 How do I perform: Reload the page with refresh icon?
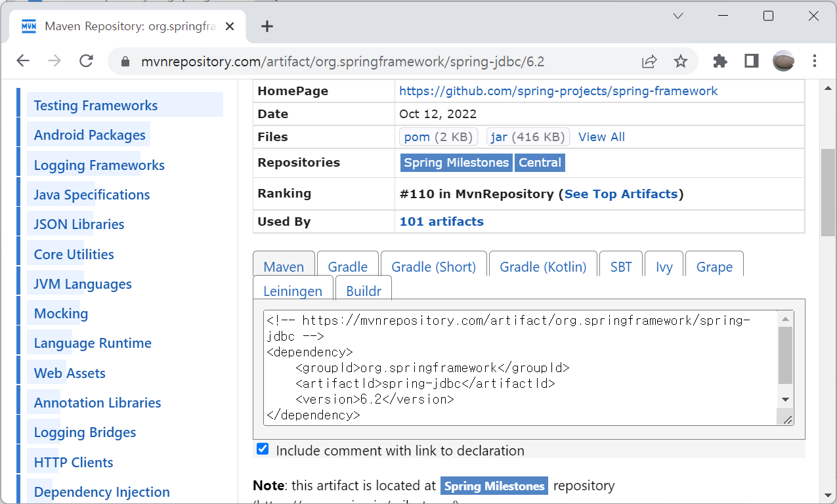pos(86,61)
